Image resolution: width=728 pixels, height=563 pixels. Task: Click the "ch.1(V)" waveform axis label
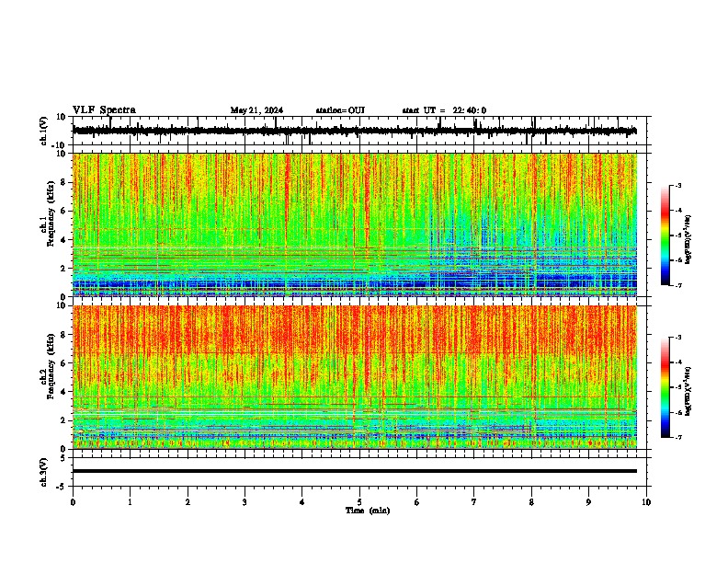pyautogui.click(x=44, y=131)
